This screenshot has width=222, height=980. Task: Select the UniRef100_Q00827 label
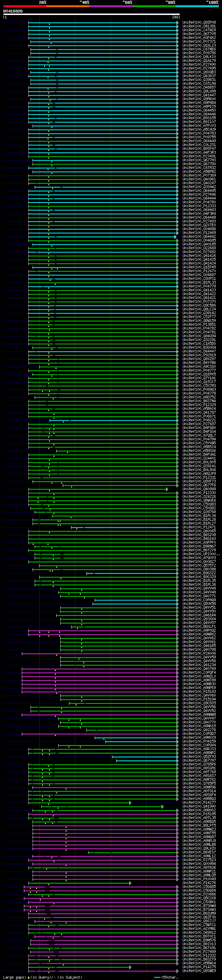(199, 561)
